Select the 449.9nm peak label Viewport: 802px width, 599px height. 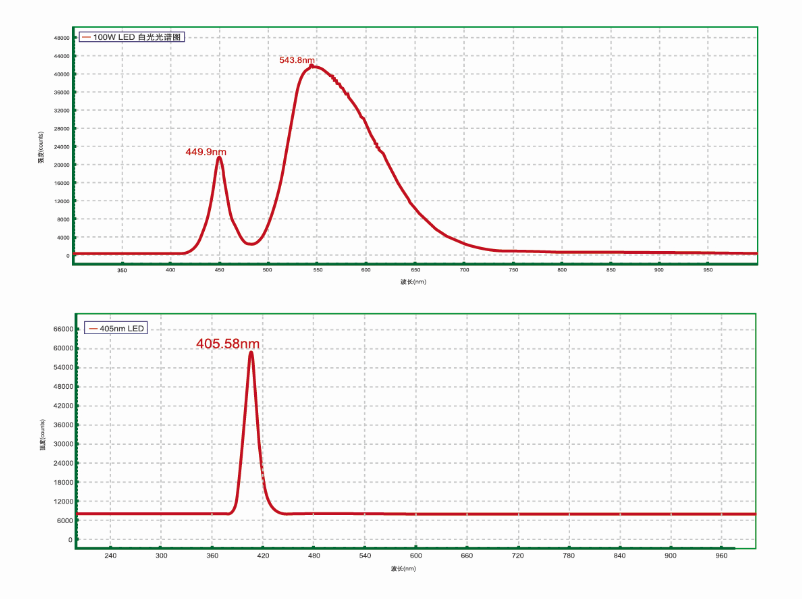[x=205, y=152]
